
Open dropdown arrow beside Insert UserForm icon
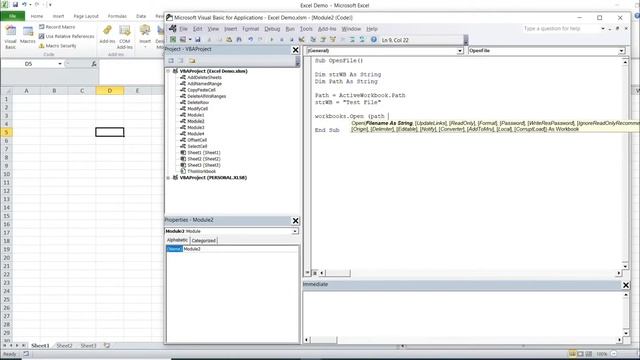[190, 40]
